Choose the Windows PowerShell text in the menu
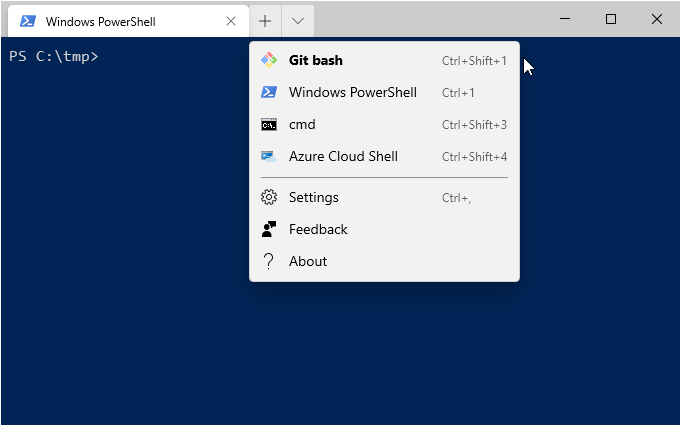The image size is (681, 426). tap(352, 92)
